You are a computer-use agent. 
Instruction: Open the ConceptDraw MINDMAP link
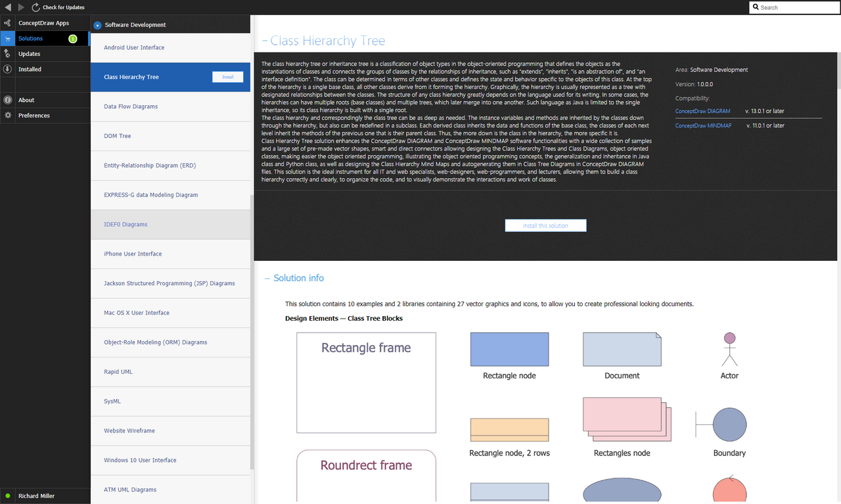703,126
